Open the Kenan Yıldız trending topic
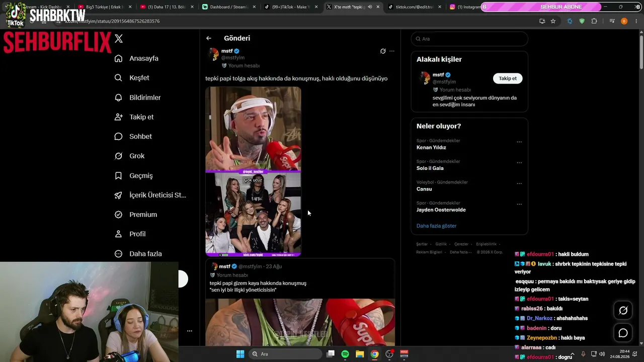 tap(431, 147)
